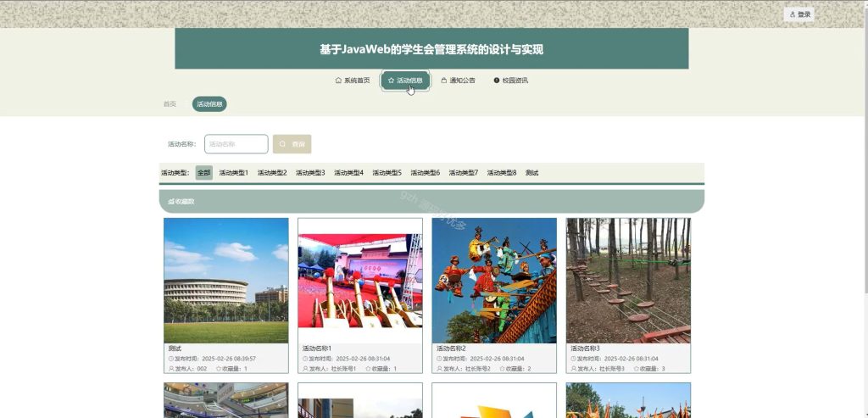This screenshot has width=868, height=418.
Task: Click the favorite star icon in the 测试 card
Action: 219,369
